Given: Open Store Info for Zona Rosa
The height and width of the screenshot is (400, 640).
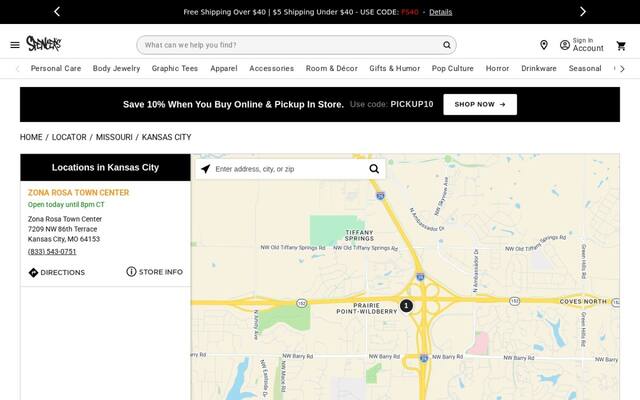Looking at the screenshot, I should tap(155, 272).
